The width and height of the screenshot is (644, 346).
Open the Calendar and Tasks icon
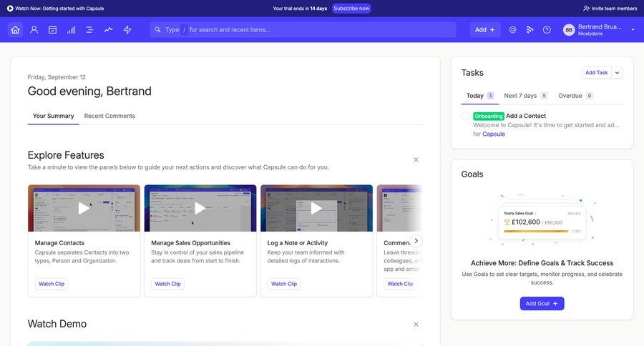click(52, 30)
